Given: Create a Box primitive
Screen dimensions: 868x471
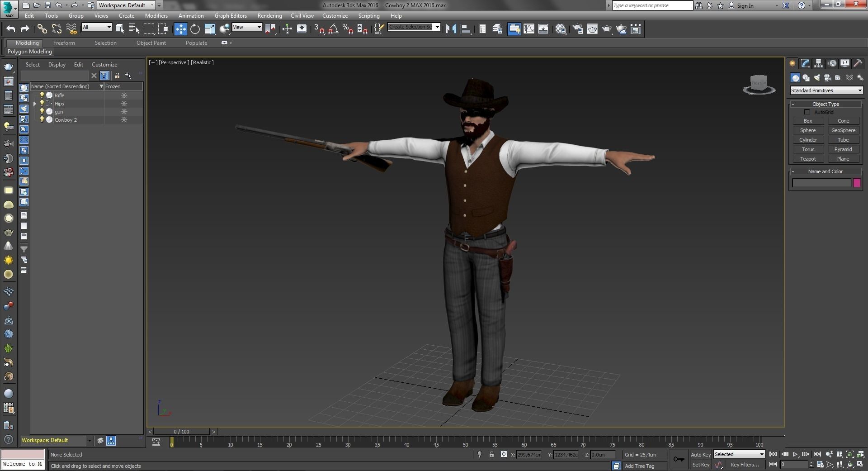Looking at the screenshot, I should (x=808, y=121).
